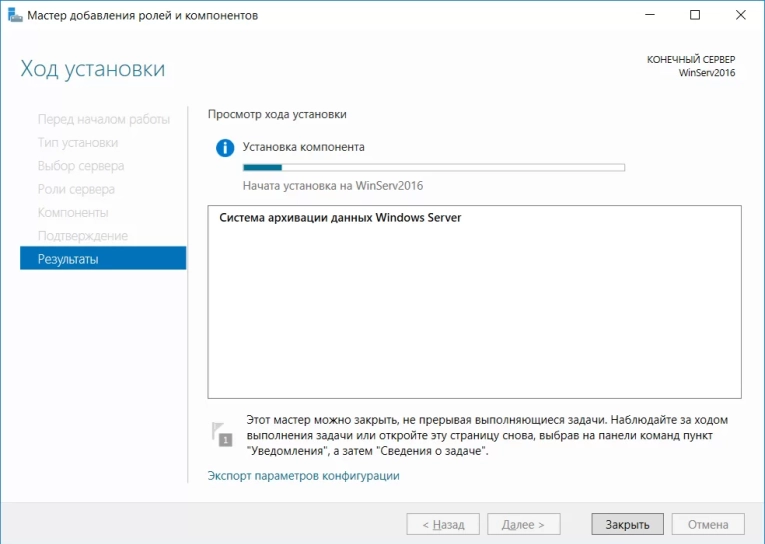Select Система архивации данных Windows Server entry
Screen dimensions: 765x544
(340, 217)
